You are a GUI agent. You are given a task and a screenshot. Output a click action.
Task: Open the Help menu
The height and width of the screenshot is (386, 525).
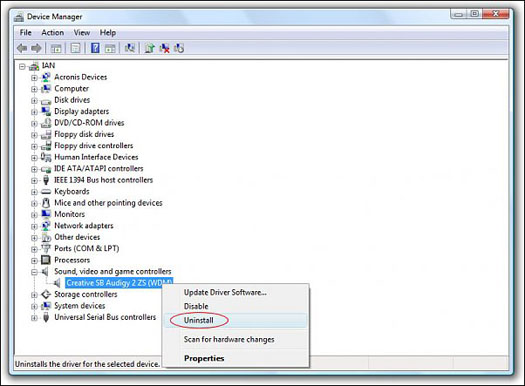tap(108, 32)
